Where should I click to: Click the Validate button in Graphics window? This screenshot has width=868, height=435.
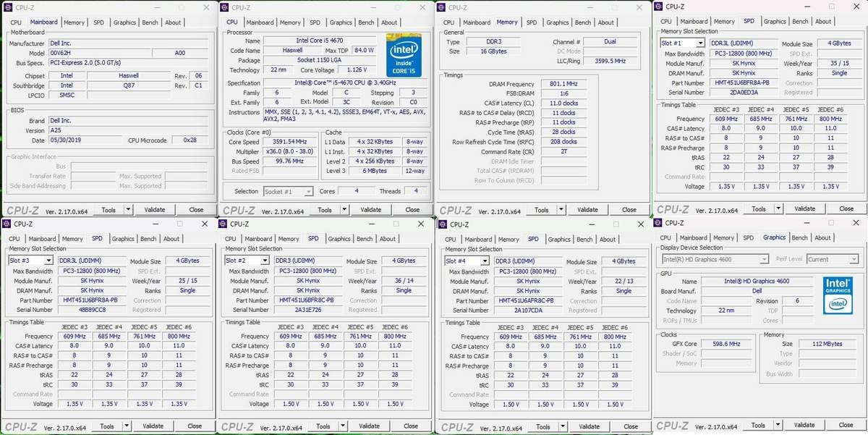tap(804, 425)
